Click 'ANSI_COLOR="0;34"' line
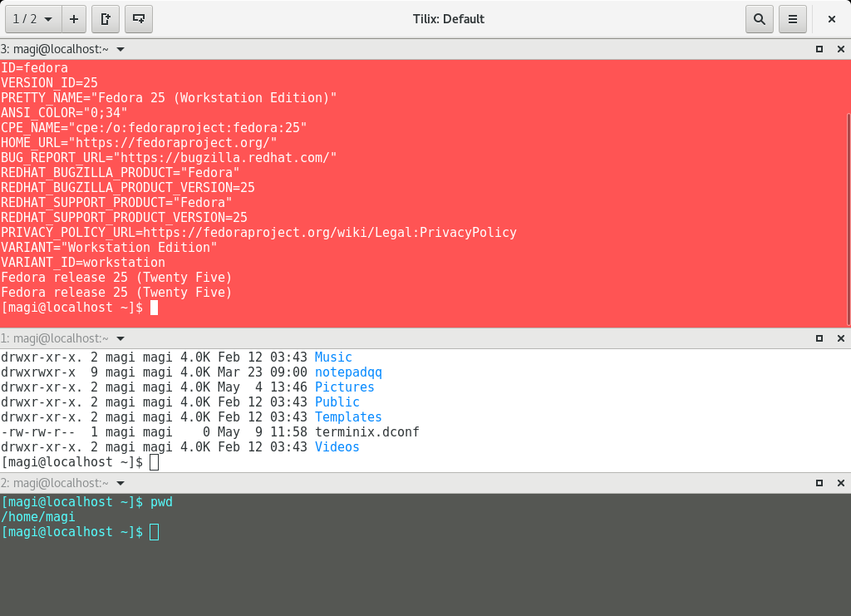Screen dimensions: 851x616 [x=64, y=113]
